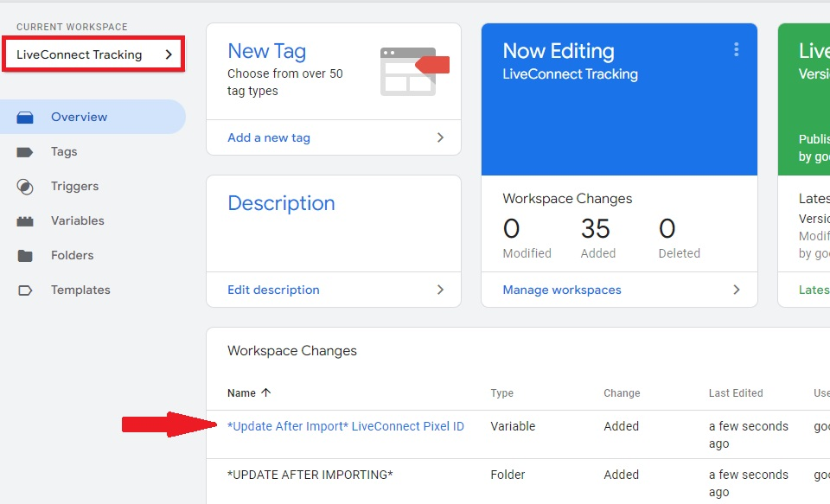Click the Name sort arrow icon
The image size is (830, 504).
point(265,392)
